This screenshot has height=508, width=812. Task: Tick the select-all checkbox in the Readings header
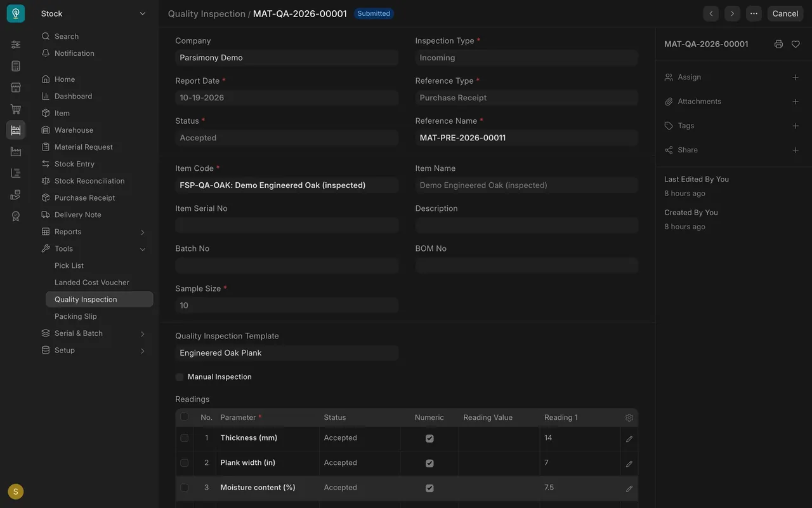tap(185, 417)
